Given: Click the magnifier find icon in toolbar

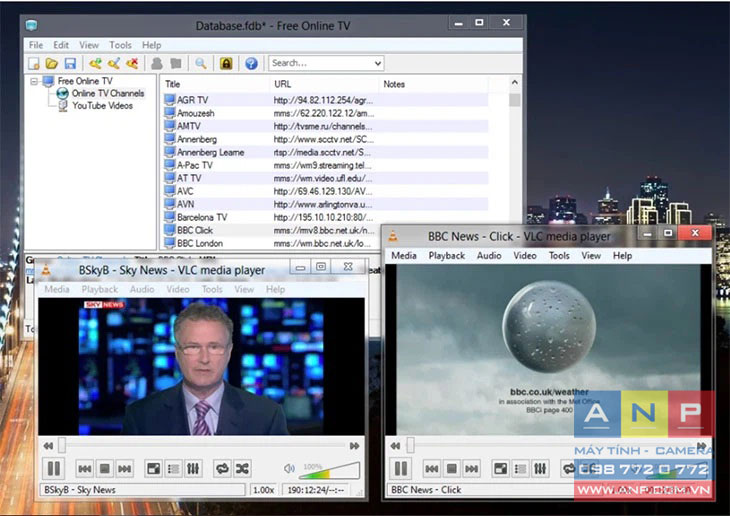Looking at the screenshot, I should tap(201, 63).
